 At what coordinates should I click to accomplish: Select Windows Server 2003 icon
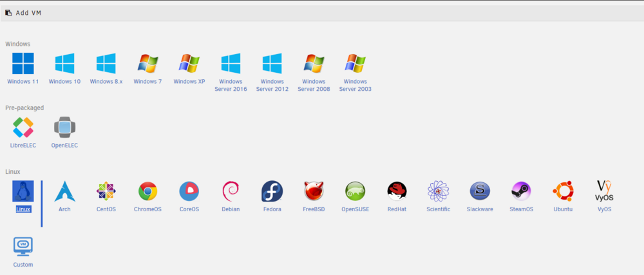point(355,63)
